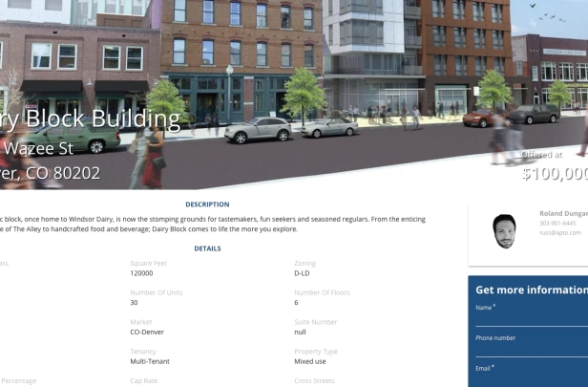
Task: Select the Square Feet value 120000
Action: coord(141,273)
